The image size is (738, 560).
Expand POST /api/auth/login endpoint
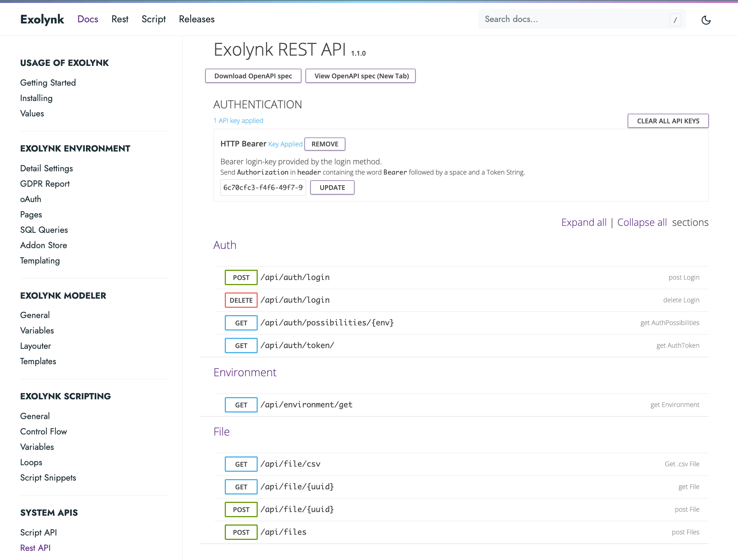pos(461,277)
